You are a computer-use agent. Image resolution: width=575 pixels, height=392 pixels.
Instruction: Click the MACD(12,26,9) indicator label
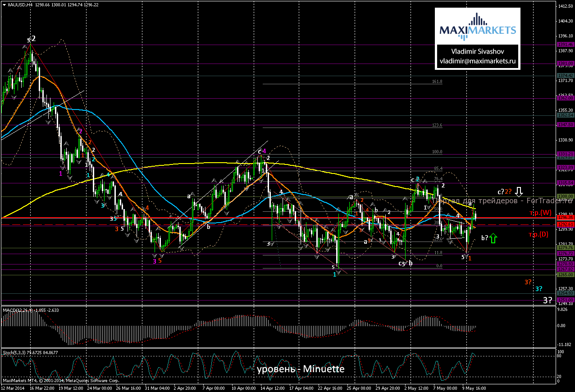[x=16, y=310]
